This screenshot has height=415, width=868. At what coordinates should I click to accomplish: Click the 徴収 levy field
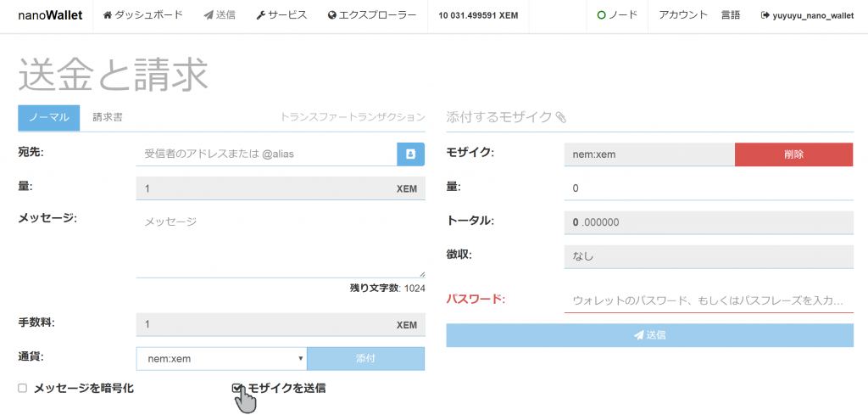coord(709,256)
